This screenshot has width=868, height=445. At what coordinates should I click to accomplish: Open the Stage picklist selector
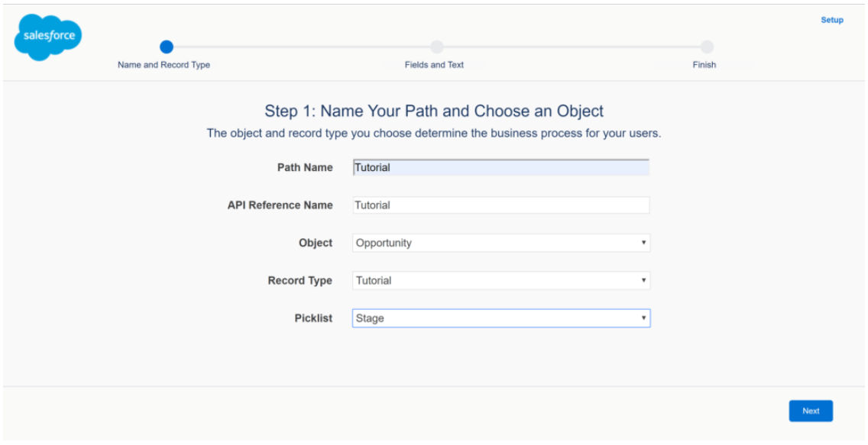click(500, 318)
